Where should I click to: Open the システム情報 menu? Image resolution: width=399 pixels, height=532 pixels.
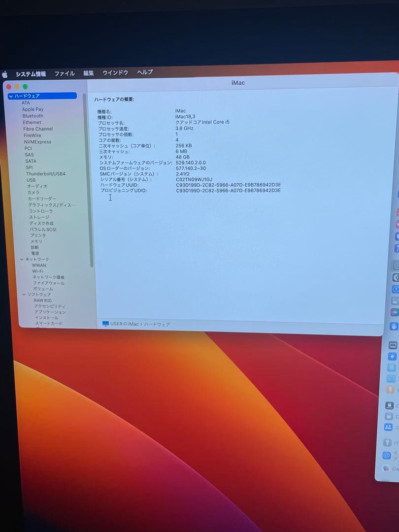32,72
